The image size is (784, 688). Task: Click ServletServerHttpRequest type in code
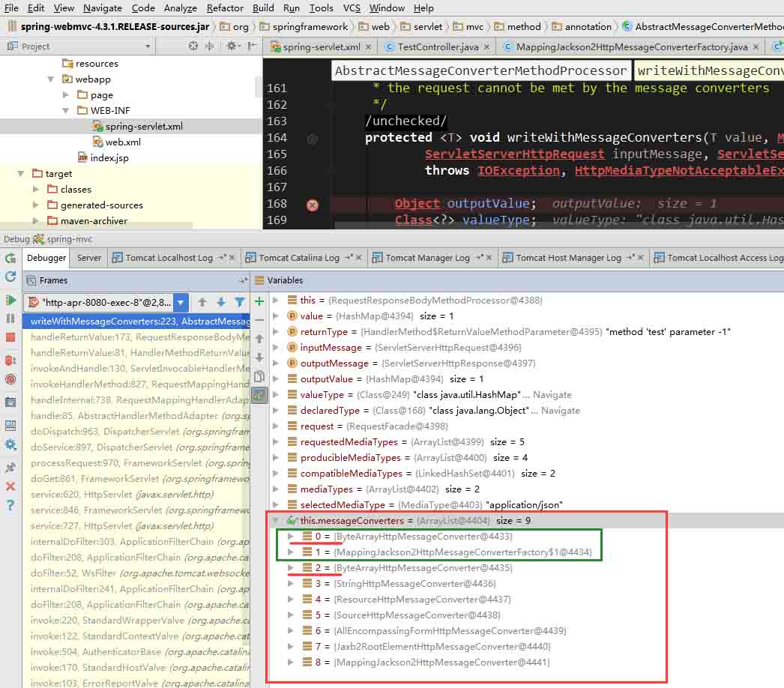514,154
